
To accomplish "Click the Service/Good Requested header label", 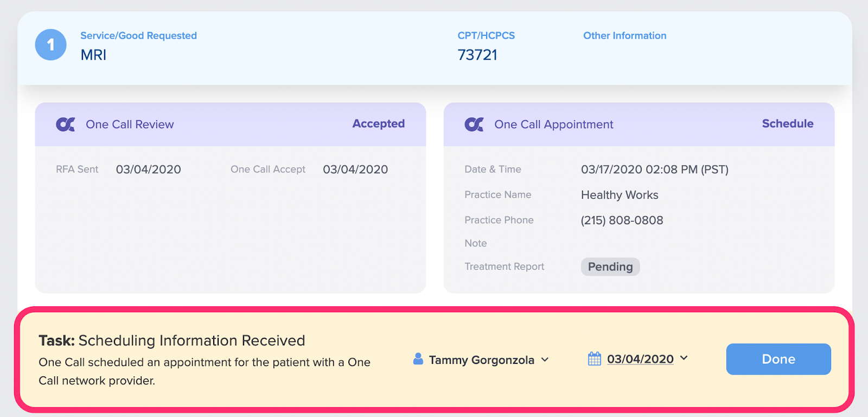I will coord(139,36).
